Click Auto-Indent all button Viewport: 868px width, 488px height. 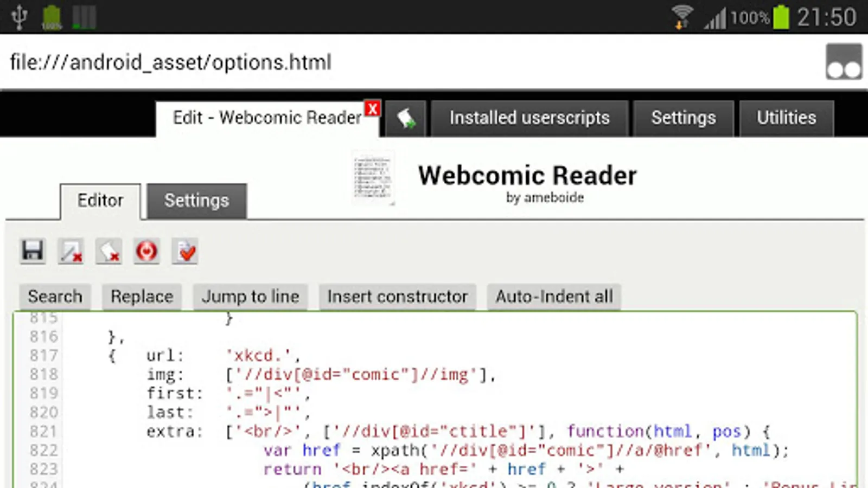pos(554,297)
